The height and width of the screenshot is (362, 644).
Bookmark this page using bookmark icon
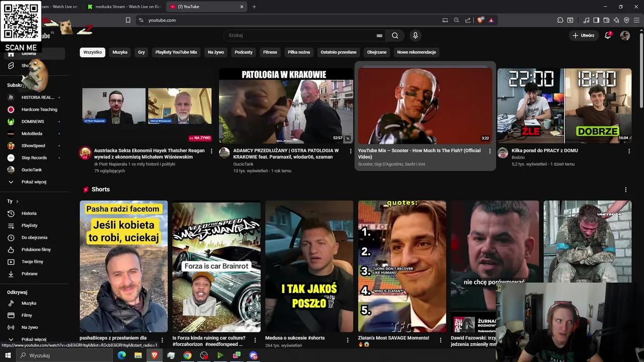[128, 20]
